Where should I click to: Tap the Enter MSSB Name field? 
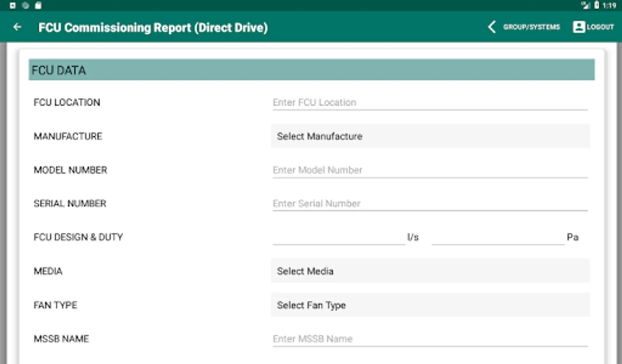click(x=430, y=339)
